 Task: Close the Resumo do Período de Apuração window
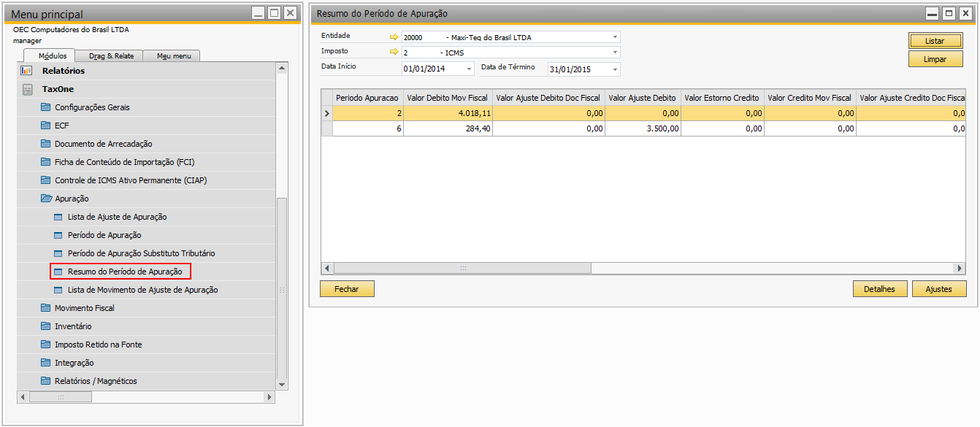click(965, 13)
